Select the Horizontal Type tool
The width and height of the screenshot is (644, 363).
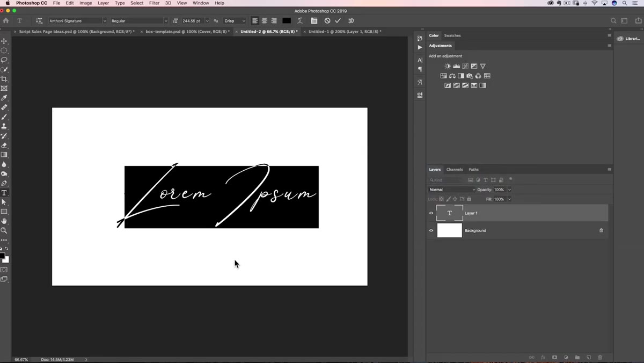point(4,193)
